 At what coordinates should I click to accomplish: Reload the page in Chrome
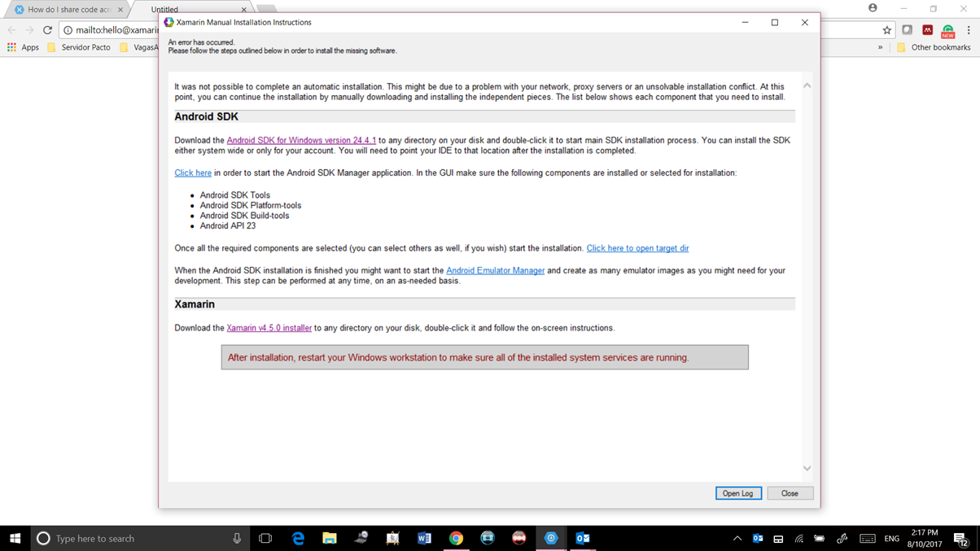click(x=47, y=30)
